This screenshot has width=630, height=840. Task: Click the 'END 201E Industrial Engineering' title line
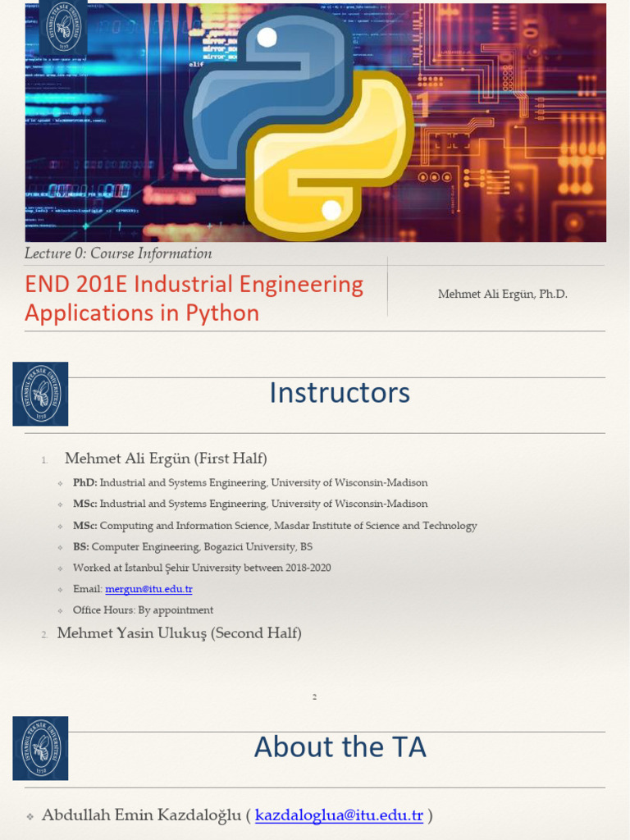pos(194,284)
